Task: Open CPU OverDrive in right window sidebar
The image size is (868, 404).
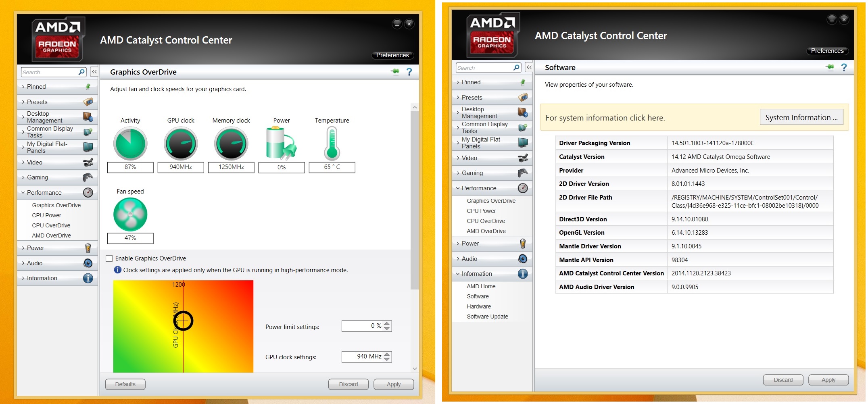Action: [x=486, y=221]
